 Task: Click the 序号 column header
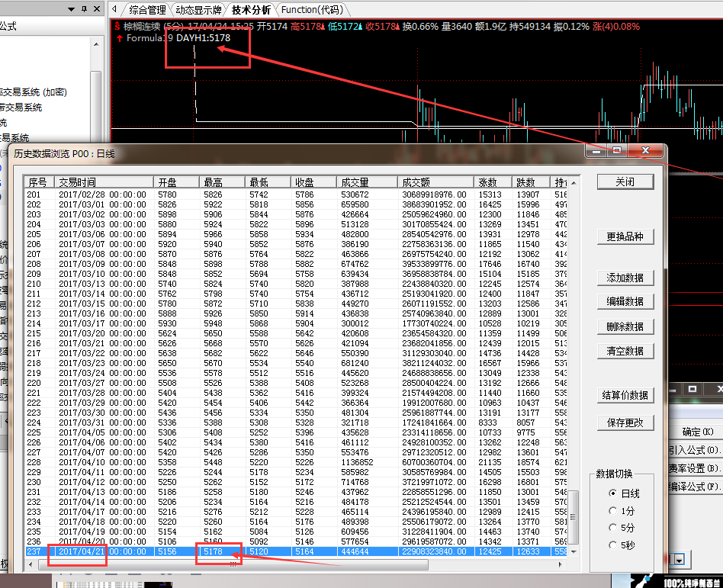[40, 182]
